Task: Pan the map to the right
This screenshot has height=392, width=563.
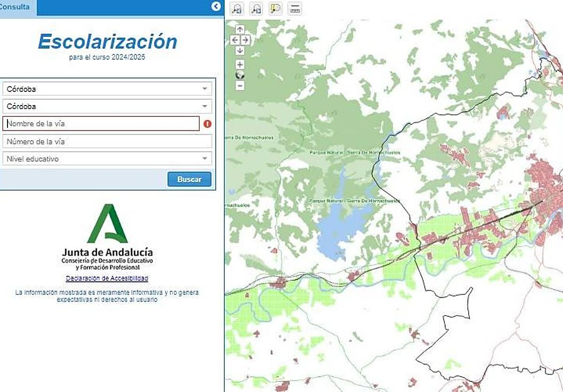Action: click(246, 40)
